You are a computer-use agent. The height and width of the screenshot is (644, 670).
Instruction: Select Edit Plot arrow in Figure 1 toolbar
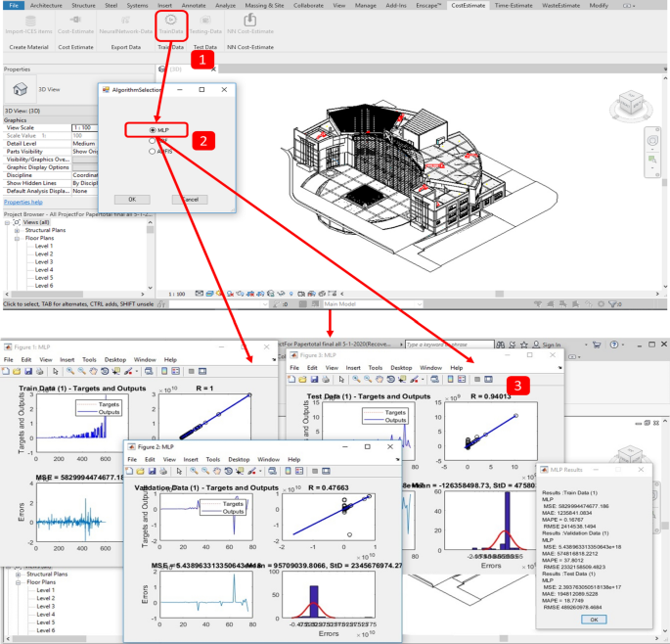[x=55, y=371]
